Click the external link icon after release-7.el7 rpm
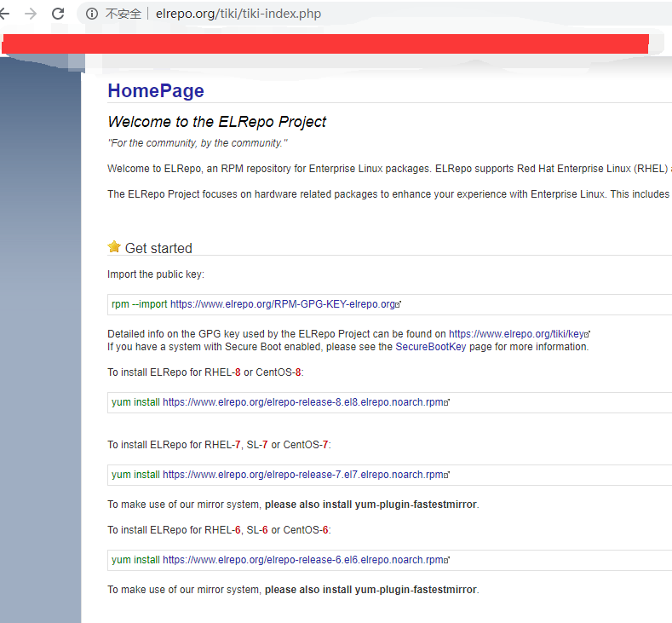Viewport: 672px width, 623px height. [446, 475]
